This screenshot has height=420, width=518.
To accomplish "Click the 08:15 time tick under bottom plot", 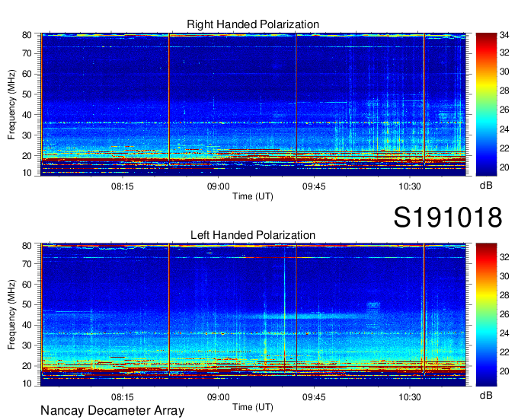I will [x=122, y=397].
